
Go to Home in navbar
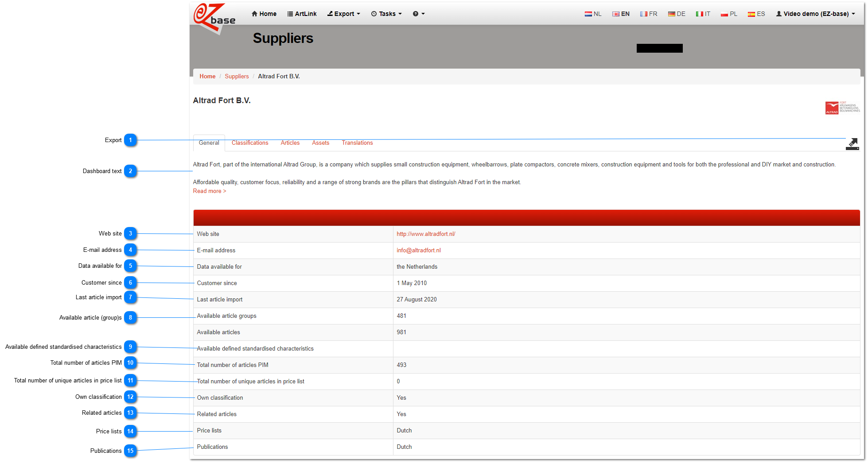click(x=264, y=14)
